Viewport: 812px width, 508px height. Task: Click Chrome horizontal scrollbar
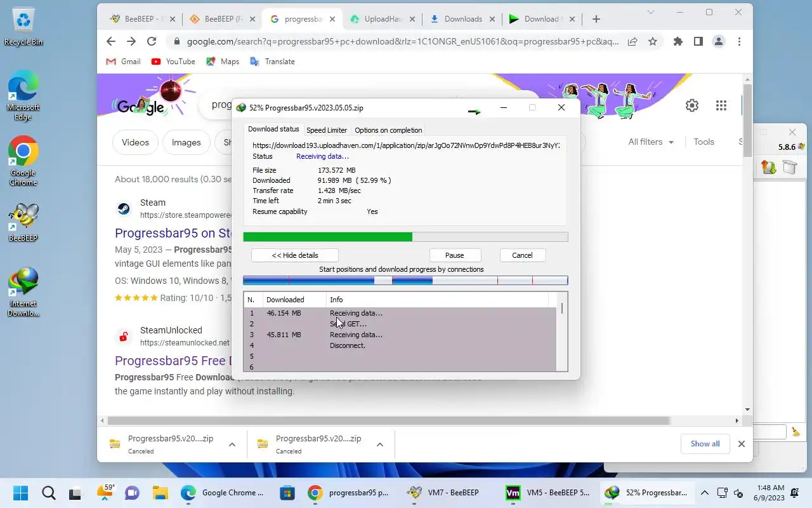(389, 420)
